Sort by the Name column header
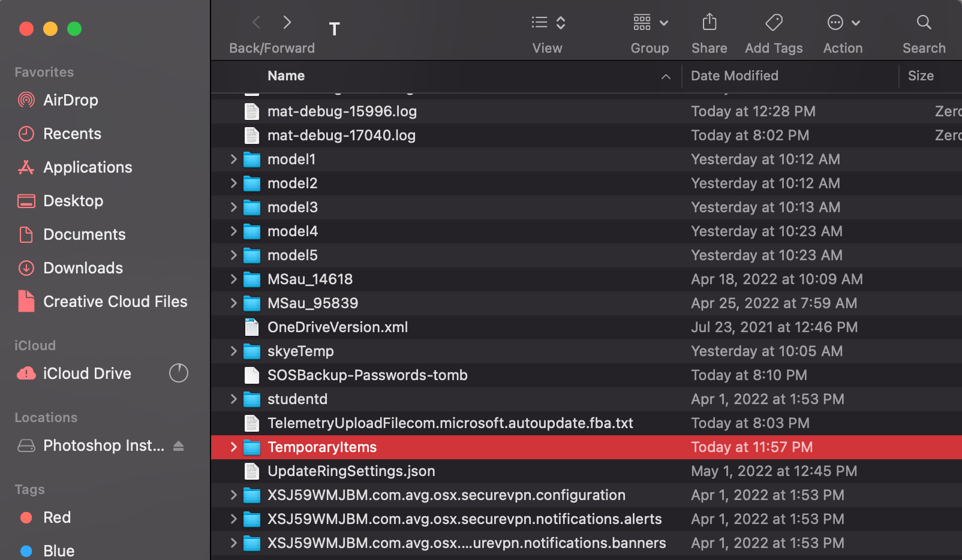 tap(286, 76)
